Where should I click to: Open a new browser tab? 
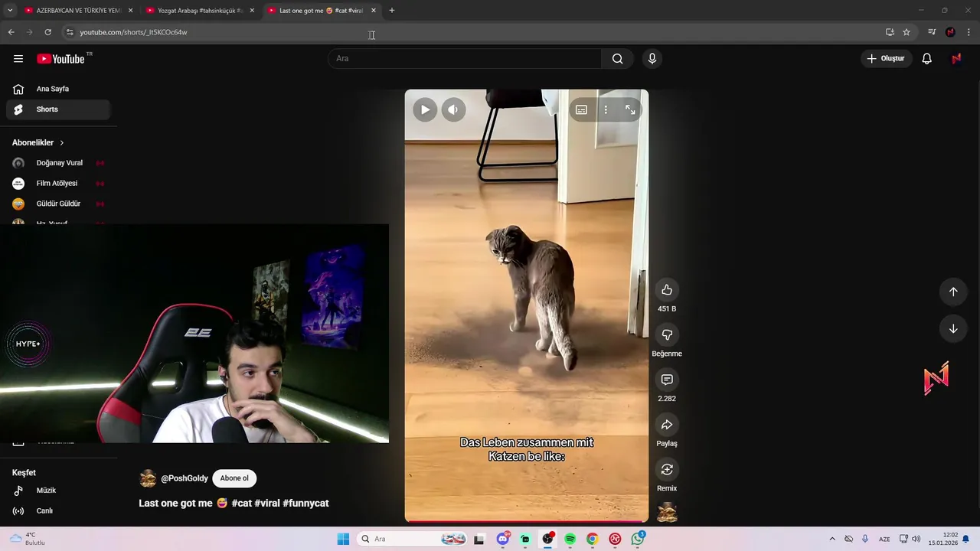(x=392, y=11)
